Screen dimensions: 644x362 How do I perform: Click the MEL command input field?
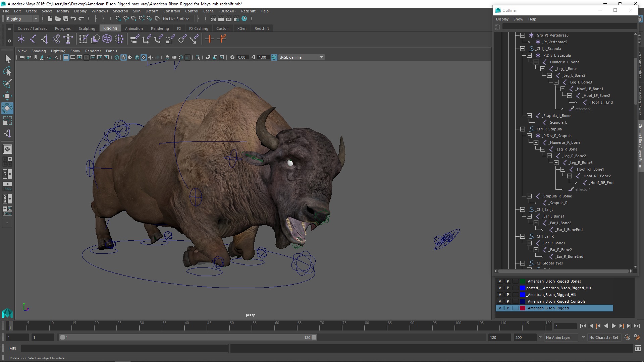[x=124, y=349]
